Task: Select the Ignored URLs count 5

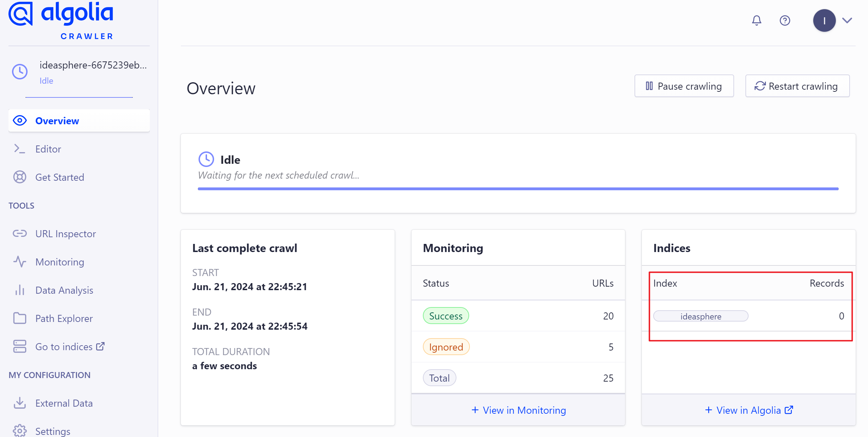Action: point(611,347)
